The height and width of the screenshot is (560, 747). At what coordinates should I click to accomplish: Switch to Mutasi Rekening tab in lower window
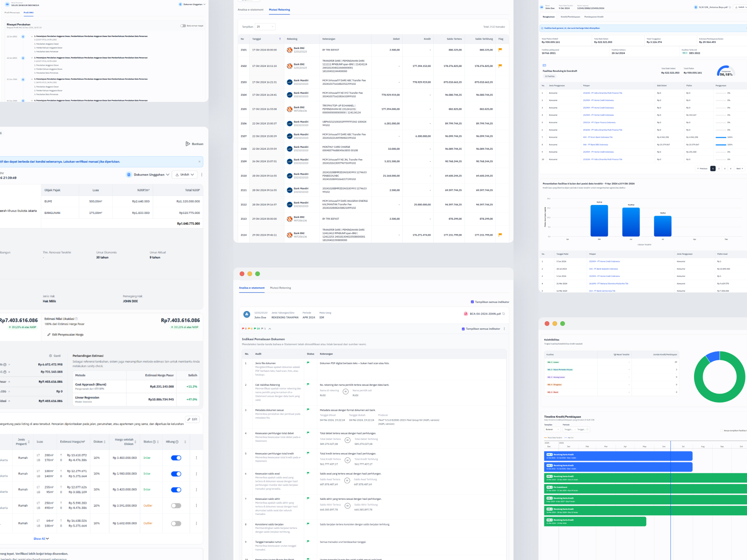281,288
